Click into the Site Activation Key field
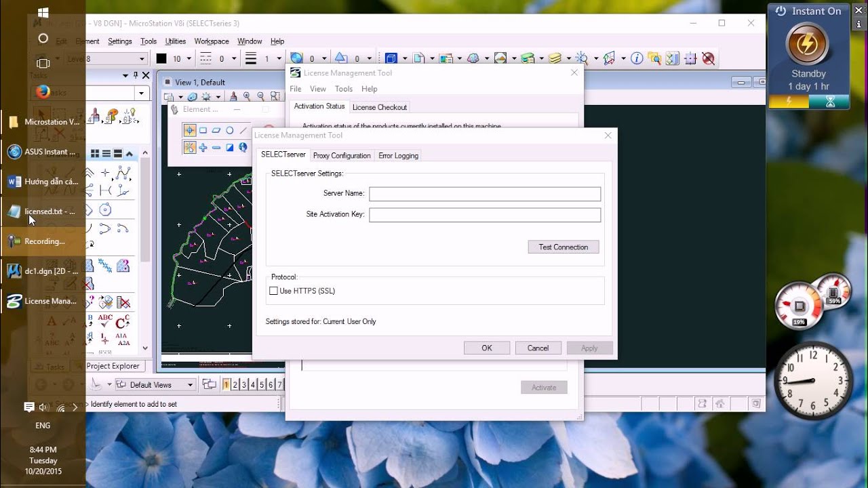This screenshot has width=868, height=488. click(485, 215)
